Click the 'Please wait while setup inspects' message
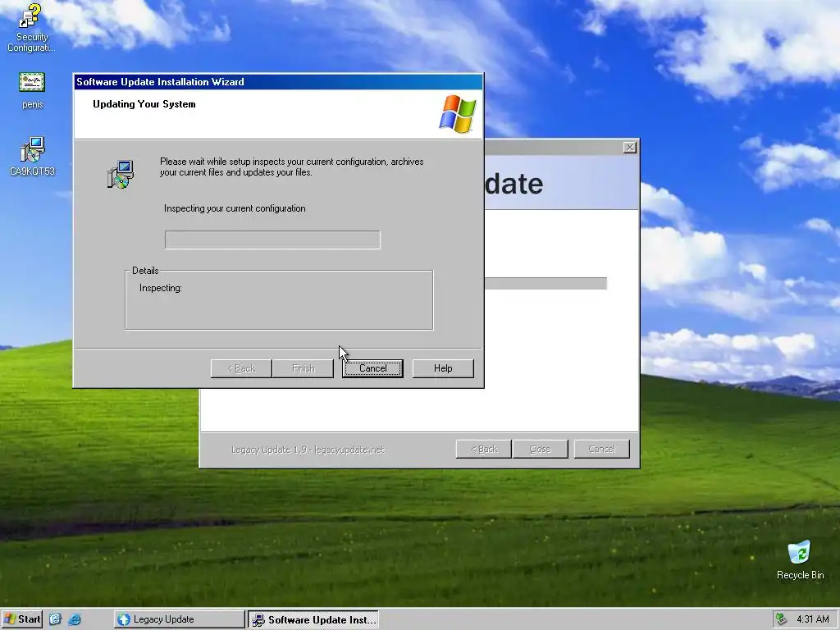Image resolution: width=840 pixels, height=630 pixels. pyautogui.click(x=291, y=167)
